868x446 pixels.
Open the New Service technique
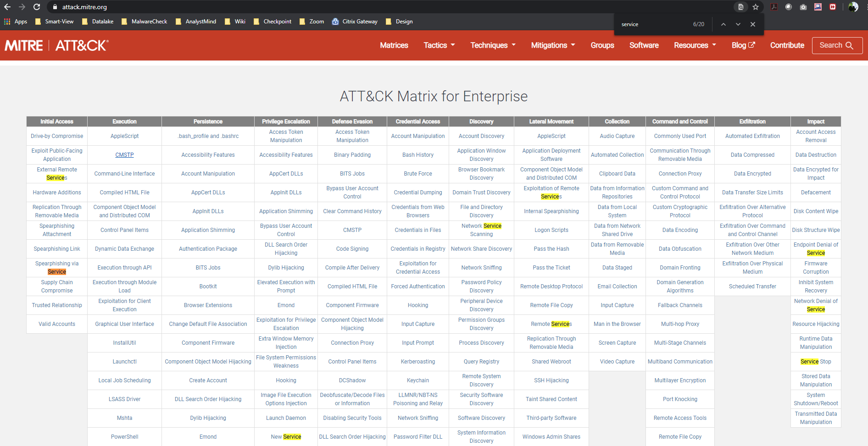[x=286, y=437]
